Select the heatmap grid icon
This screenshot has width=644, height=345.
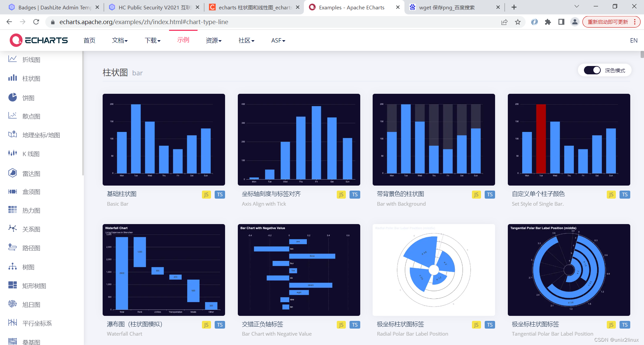tap(12, 210)
